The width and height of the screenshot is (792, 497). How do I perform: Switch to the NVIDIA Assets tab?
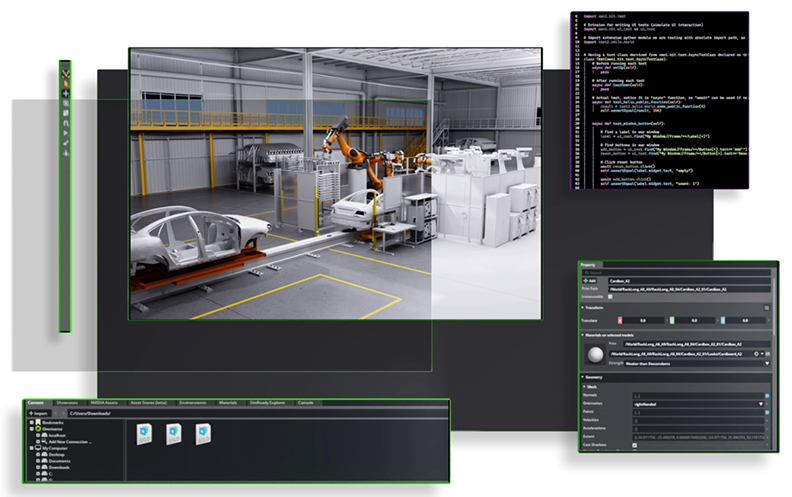pos(104,403)
